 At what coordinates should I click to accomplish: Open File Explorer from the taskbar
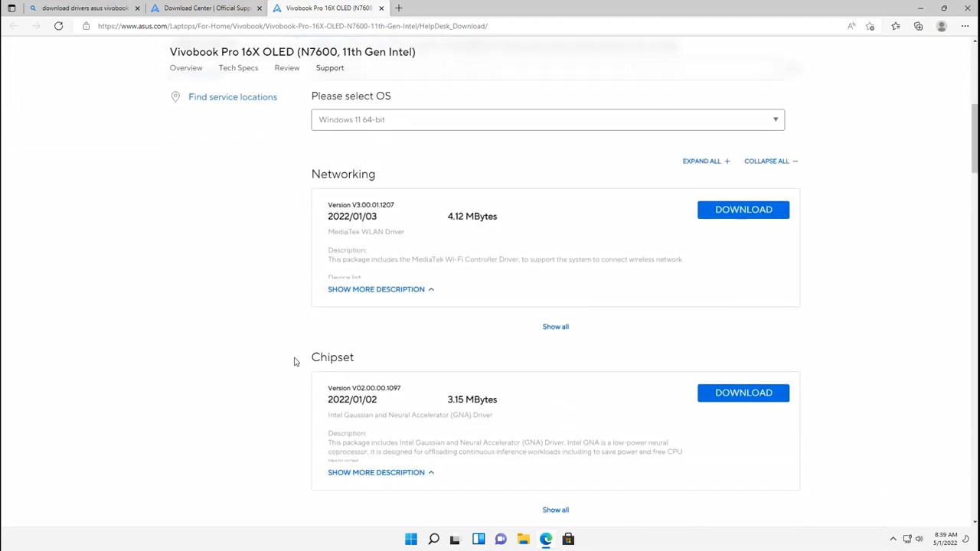(523, 540)
